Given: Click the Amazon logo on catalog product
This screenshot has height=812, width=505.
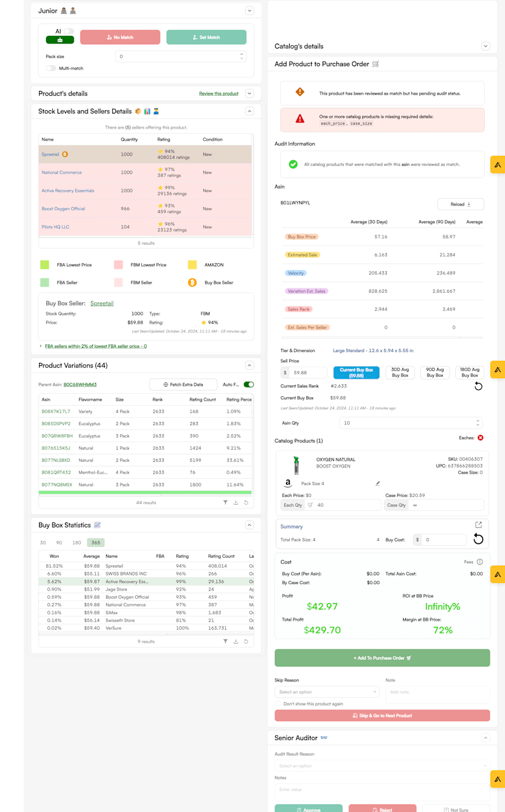Looking at the screenshot, I should click(288, 483).
